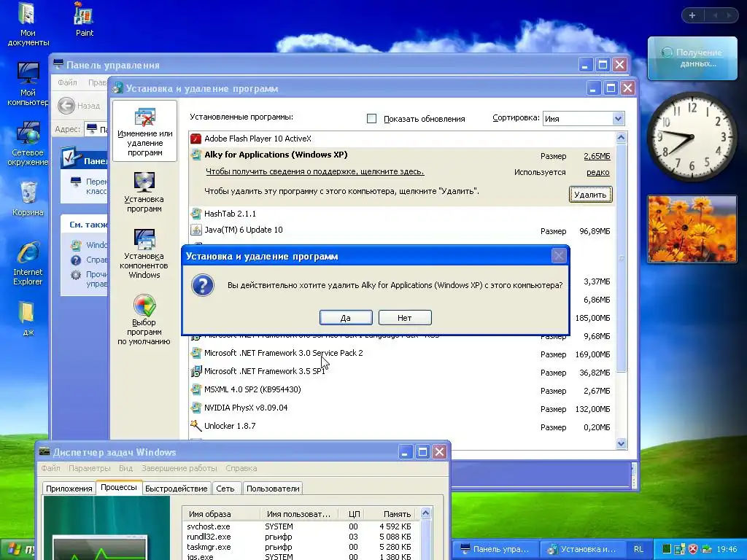The height and width of the screenshot is (560, 747).
Task: Click the green task manager tray icon
Action: pos(667,549)
